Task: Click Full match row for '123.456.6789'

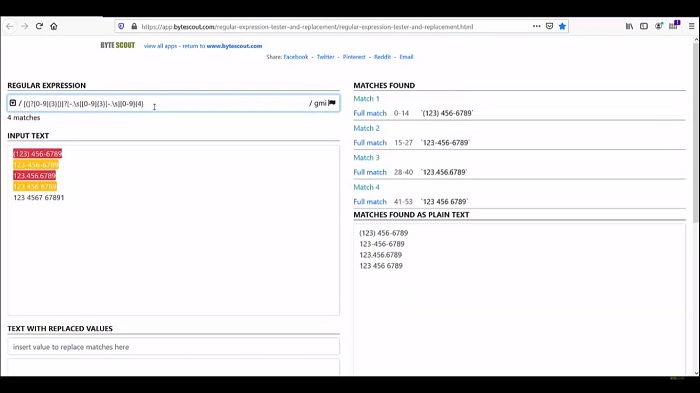Action: [519, 172]
